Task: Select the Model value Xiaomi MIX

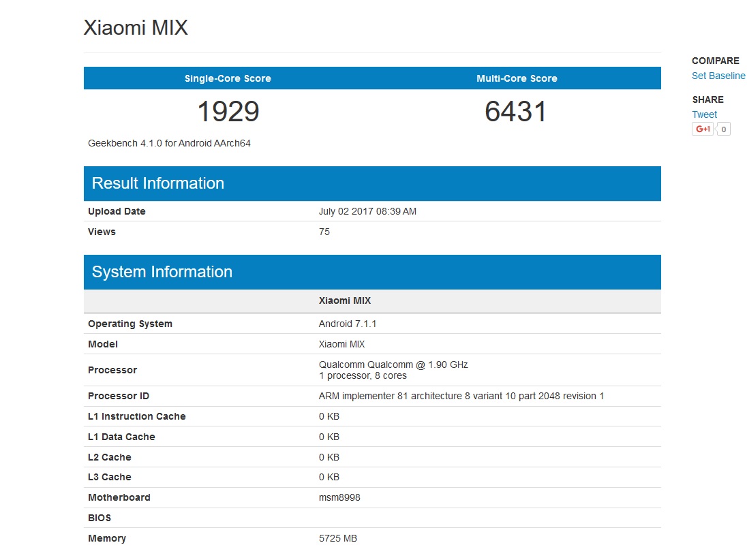Action: [341, 344]
